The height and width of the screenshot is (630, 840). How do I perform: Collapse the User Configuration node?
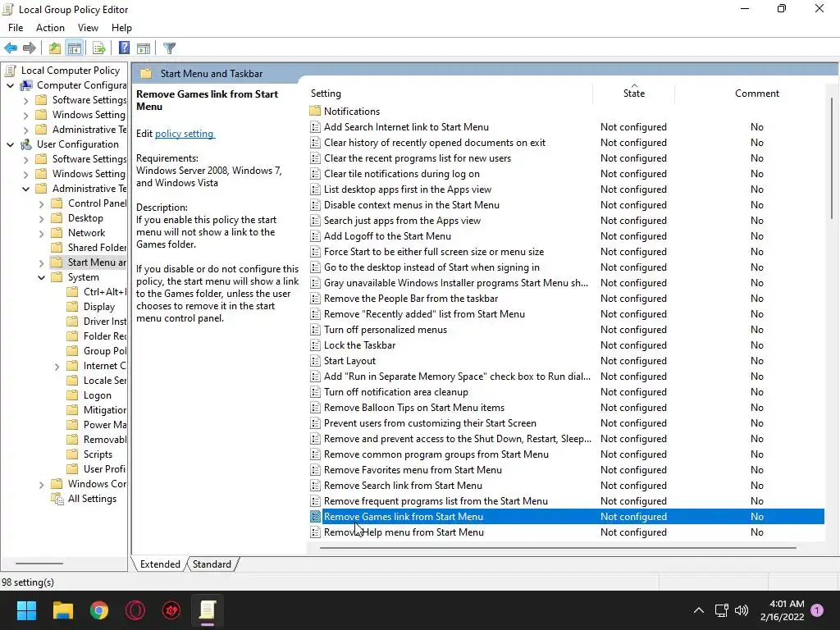tap(10, 144)
